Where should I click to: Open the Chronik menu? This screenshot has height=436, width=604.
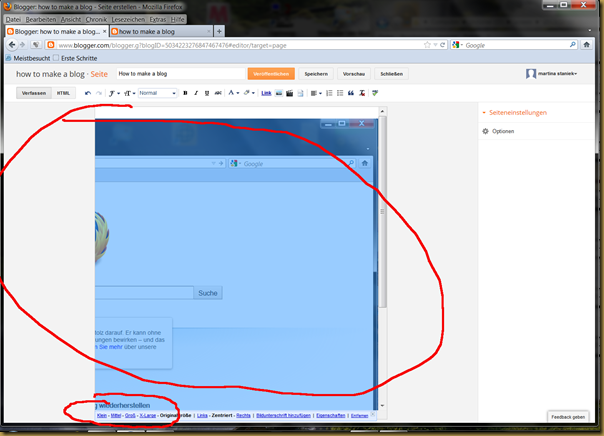pyautogui.click(x=96, y=19)
